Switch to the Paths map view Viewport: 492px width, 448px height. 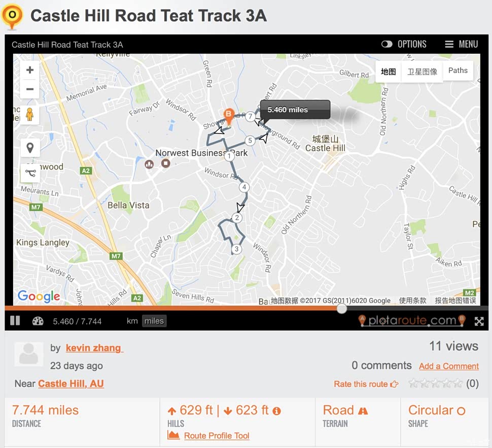[x=458, y=71]
